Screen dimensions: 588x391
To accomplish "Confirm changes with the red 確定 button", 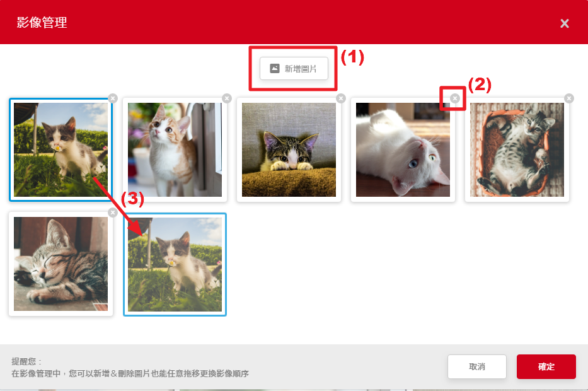I will (x=546, y=366).
